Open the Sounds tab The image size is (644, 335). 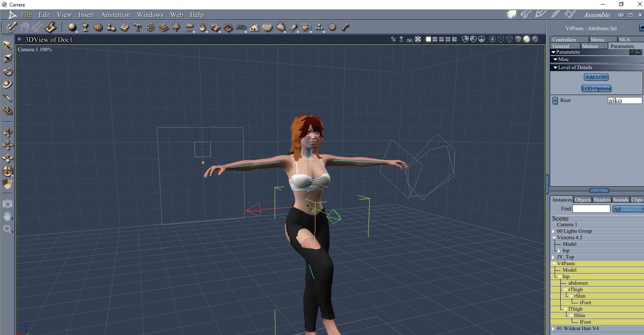620,199
